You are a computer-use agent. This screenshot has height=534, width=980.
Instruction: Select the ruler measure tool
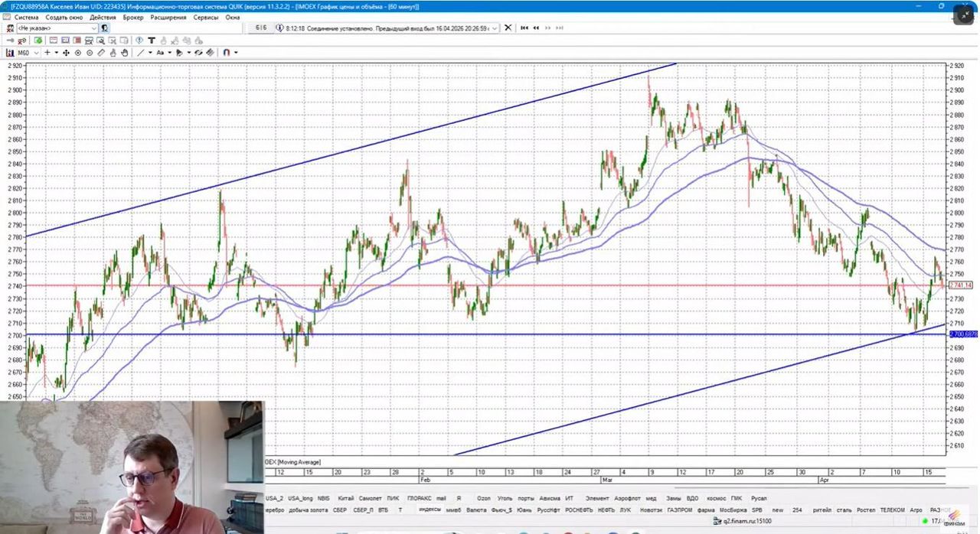pos(101,53)
